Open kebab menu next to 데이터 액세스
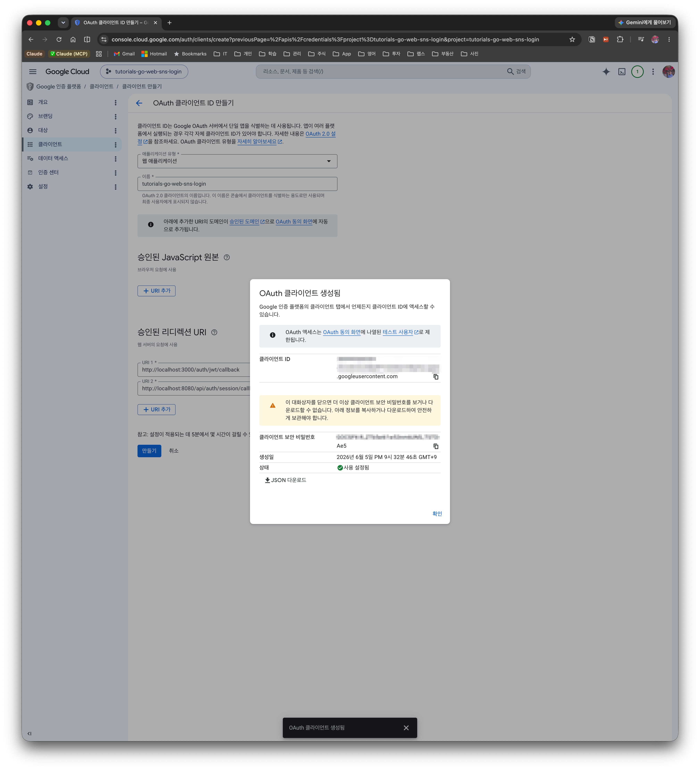Viewport: 700px width, 770px height. click(115, 159)
